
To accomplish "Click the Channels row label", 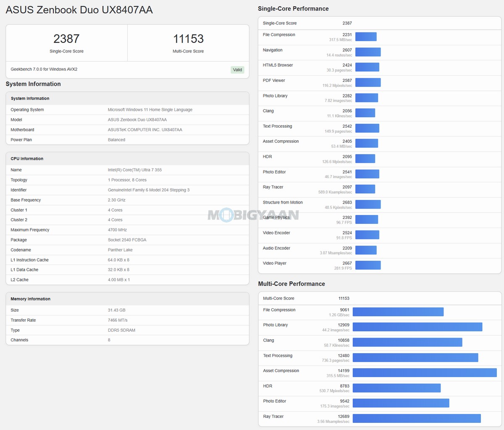I will tap(19, 340).
